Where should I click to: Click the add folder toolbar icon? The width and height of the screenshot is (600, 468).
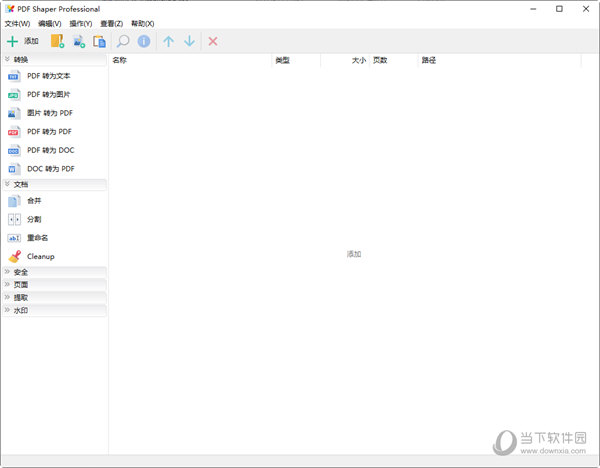(x=57, y=41)
